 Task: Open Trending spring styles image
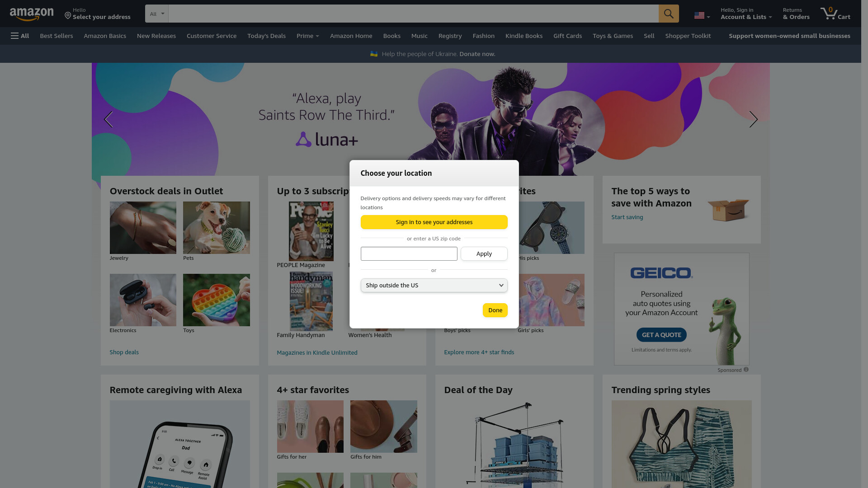682,444
